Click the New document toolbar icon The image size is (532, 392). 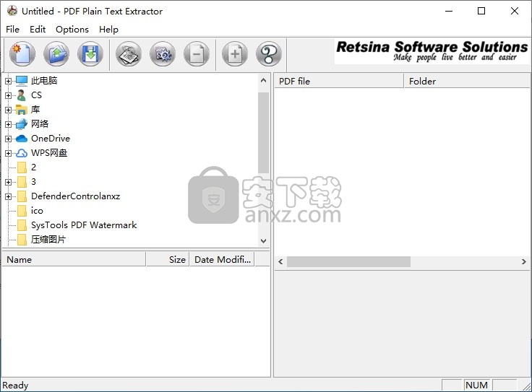(x=22, y=54)
